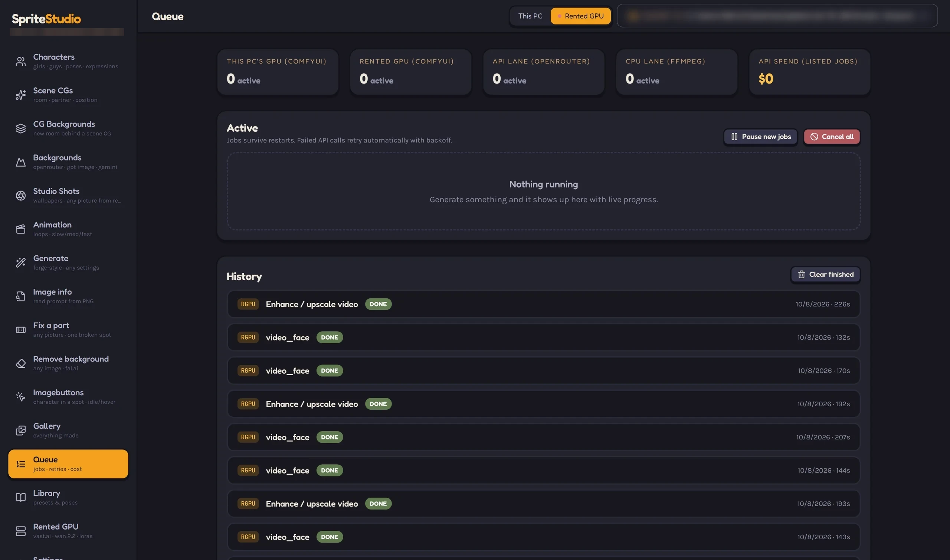Select the video_face job taking 207s
This screenshot has height=560, width=950.
point(543,437)
